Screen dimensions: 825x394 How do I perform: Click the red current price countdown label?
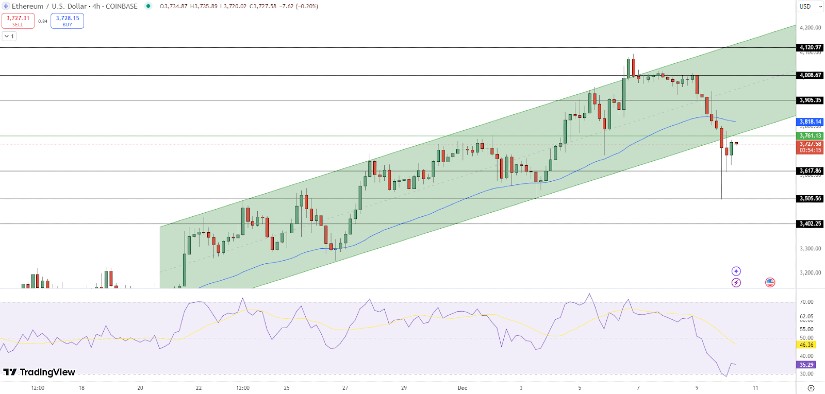pyautogui.click(x=810, y=147)
